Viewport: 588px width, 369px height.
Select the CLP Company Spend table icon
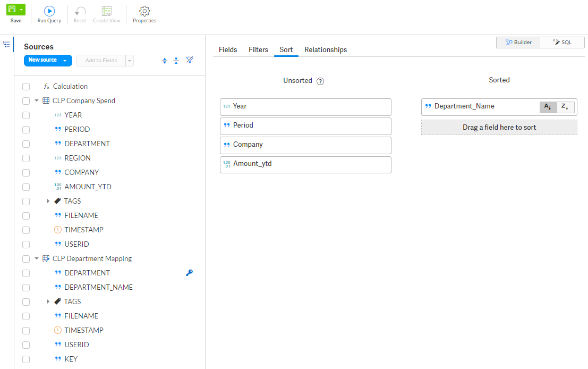46,100
